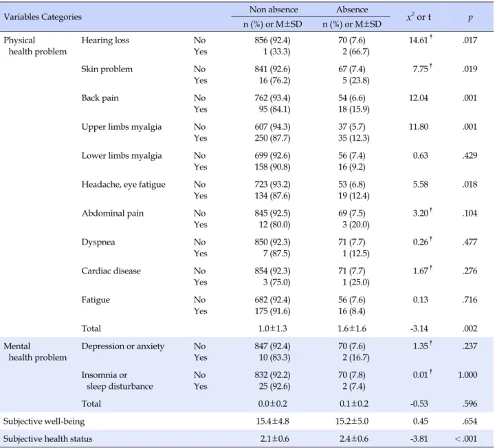Viewport: 497px width, 448px height.
Task: Select the 'Subjective well-being' row label
Action: tap(44, 421)
